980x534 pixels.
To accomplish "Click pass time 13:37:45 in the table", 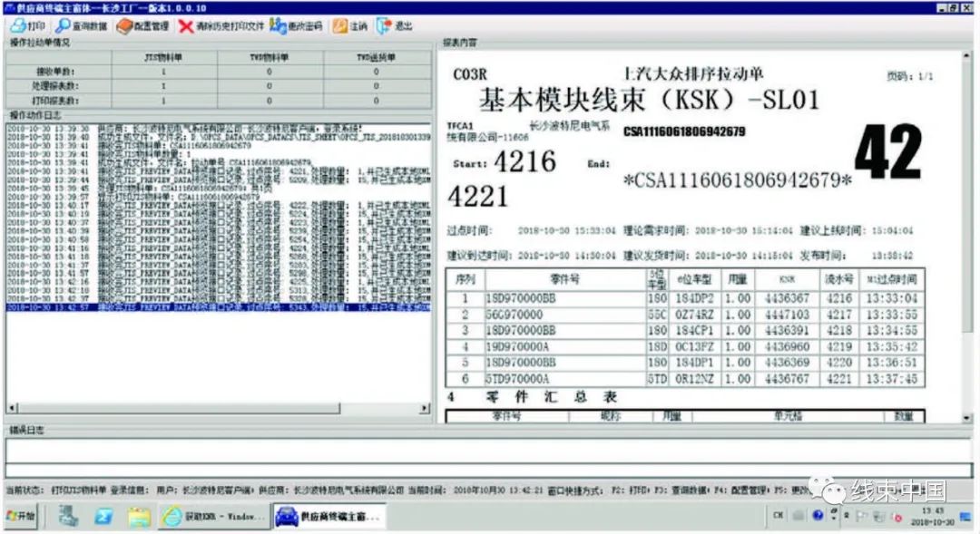I will click(x=891, y=379).
